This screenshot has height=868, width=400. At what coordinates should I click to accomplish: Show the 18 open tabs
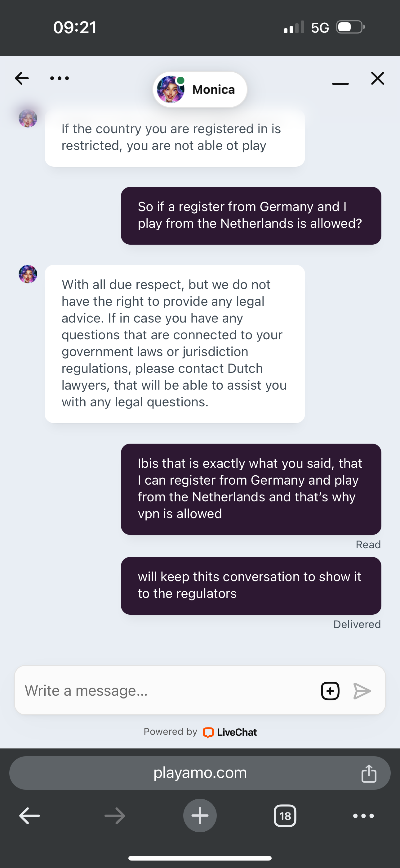pyautogui.click(x=285, y=816)
